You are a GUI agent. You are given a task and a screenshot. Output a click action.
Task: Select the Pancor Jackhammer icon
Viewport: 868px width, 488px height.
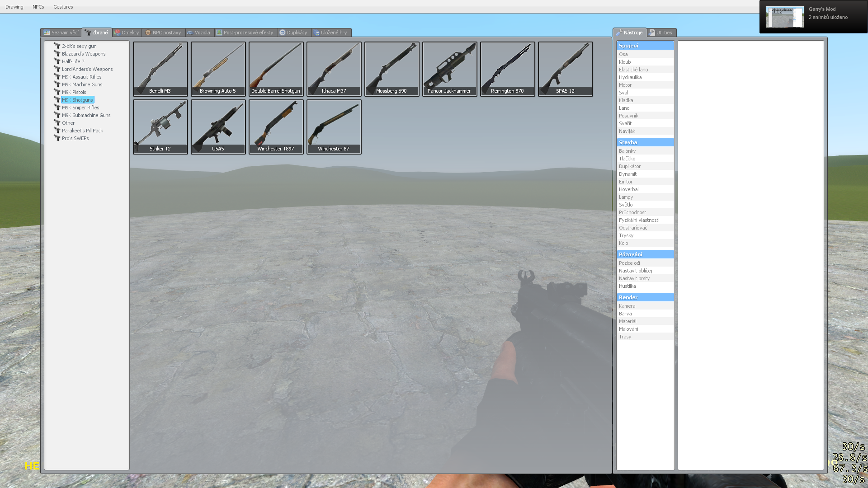(450, 69)
